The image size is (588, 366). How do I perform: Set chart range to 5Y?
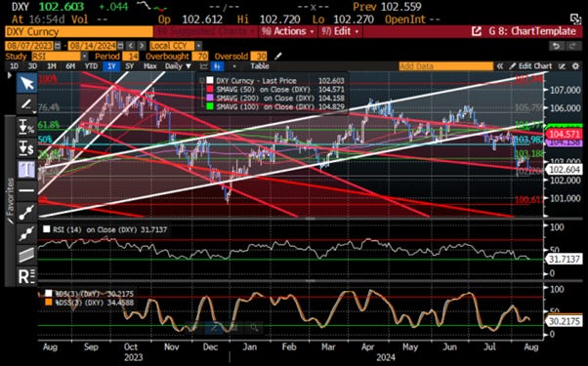click(x=129, y=66)
